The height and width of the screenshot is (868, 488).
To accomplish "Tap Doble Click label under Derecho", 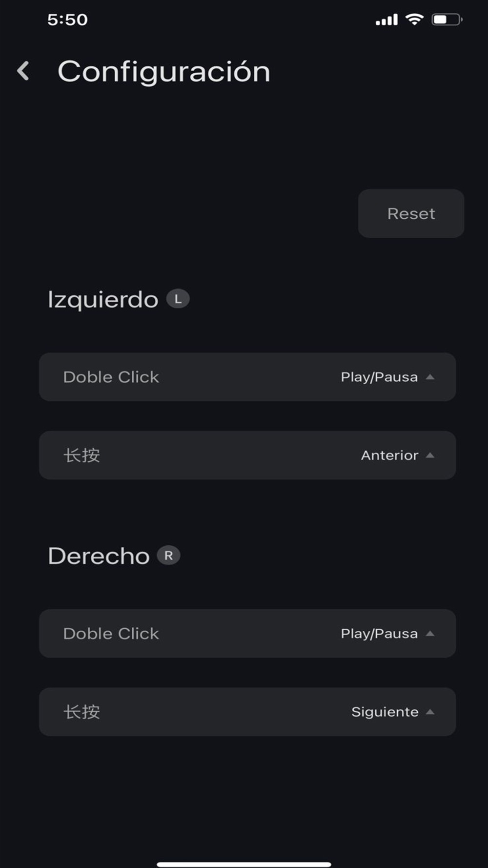I will (x=111, y=633).
